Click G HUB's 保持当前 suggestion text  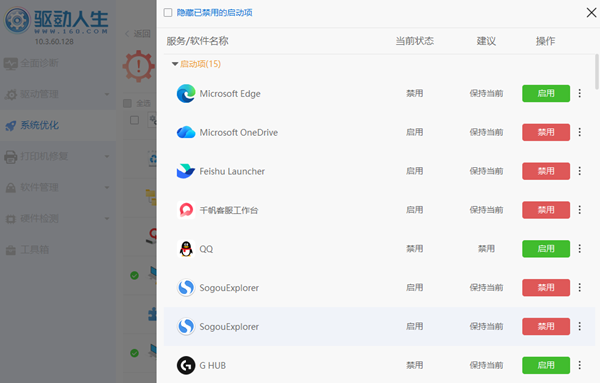(x=486, y=365)
